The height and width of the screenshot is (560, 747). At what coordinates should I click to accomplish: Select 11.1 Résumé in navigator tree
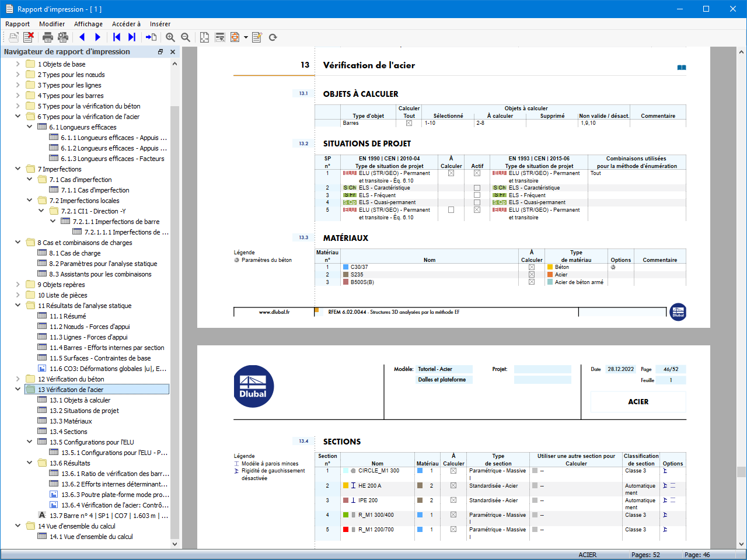68,316
